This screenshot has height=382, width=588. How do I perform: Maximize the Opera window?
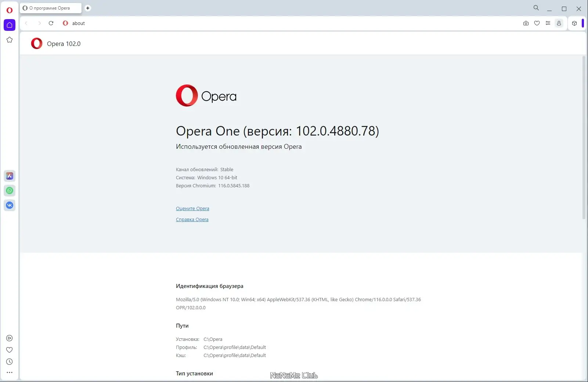click(564, 8)
